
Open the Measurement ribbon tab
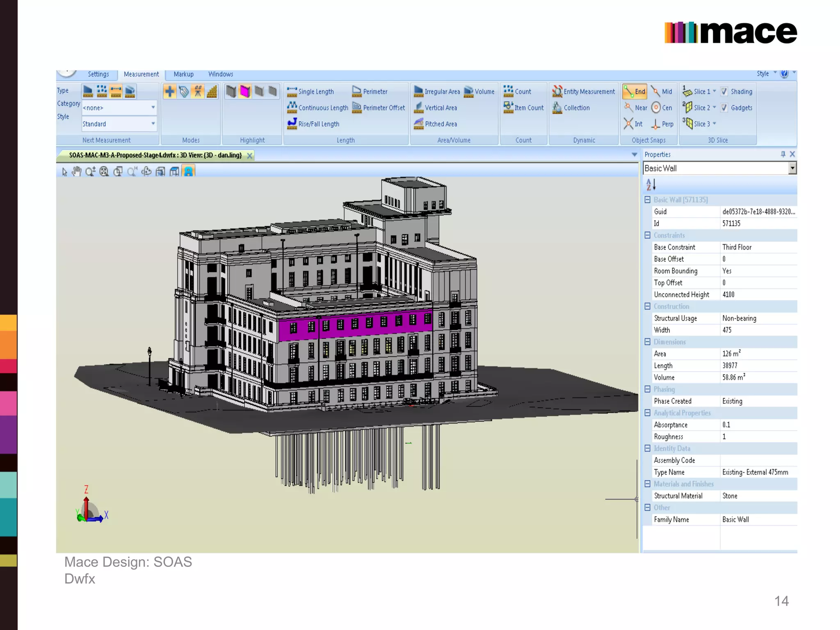pos(141,74)
